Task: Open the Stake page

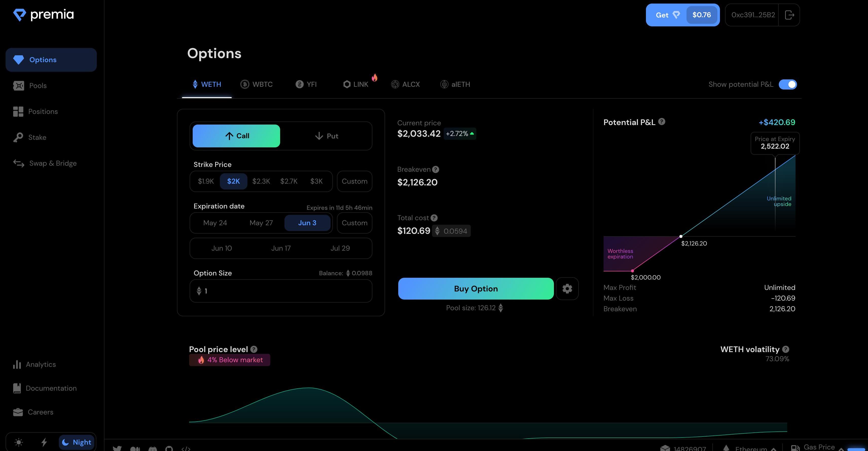Action: click(x=37, y=137)
